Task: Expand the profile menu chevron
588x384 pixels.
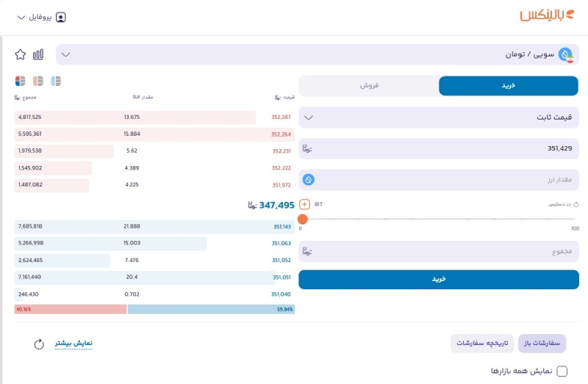Action: point(21,17)
